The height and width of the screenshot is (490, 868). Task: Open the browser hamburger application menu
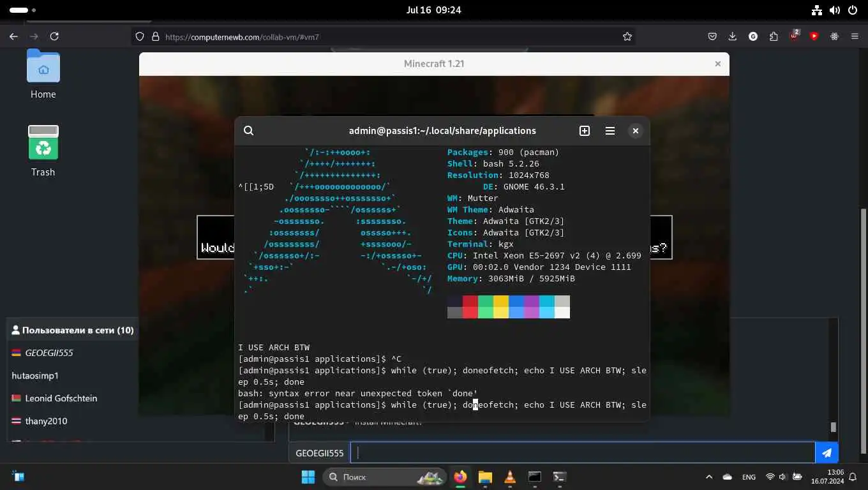point(855,36)
